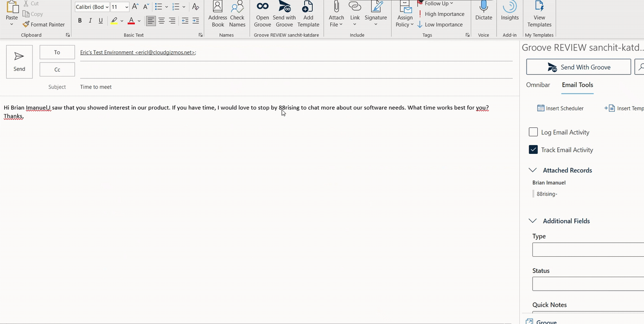Click the To button

coord(57,52)
